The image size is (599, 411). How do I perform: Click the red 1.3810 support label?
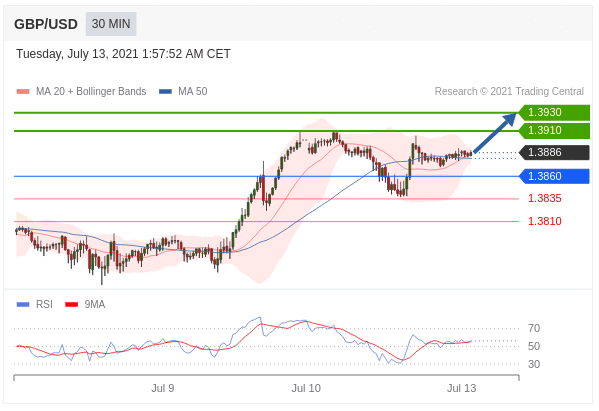point(545,221)
